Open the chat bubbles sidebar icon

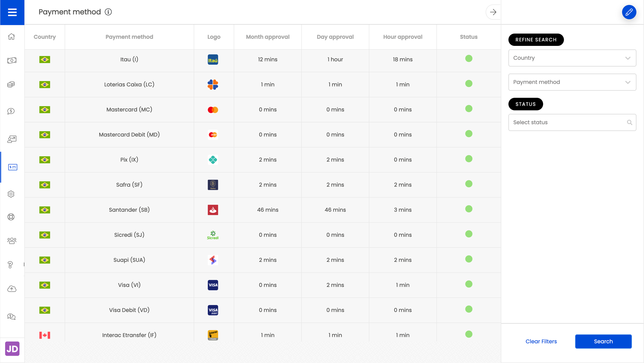tap(11, 316)
